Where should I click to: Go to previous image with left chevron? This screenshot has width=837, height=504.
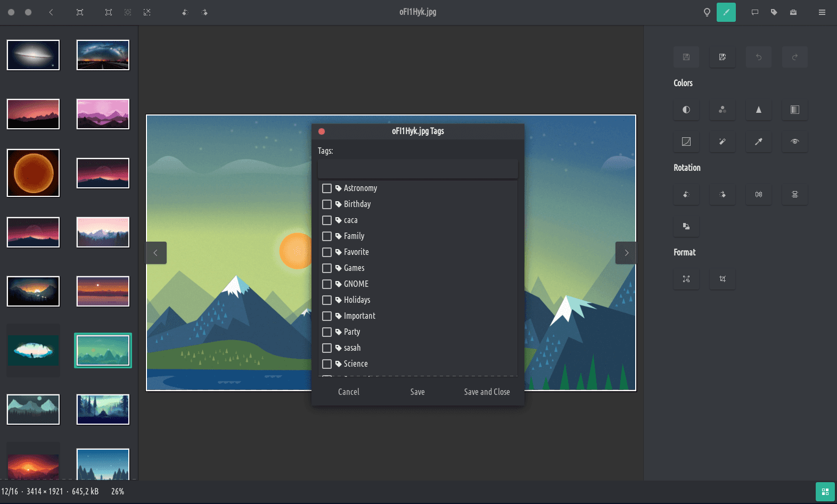coord(156,253)
